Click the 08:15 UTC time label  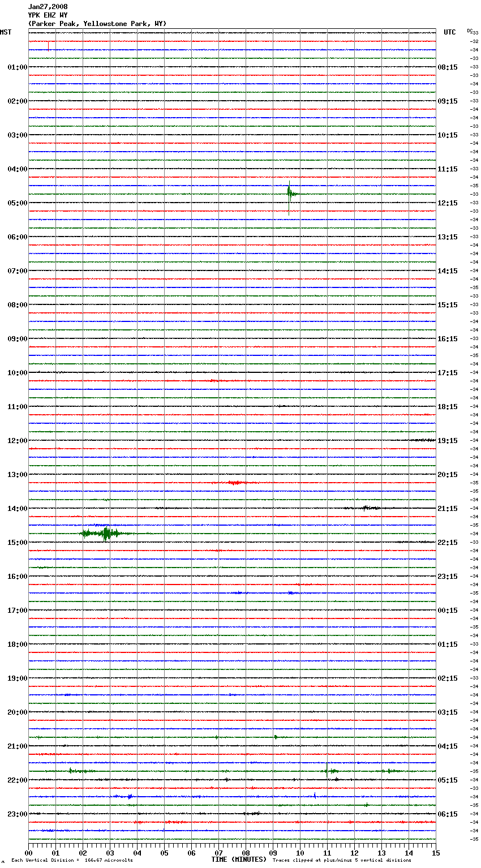(448, 67)
